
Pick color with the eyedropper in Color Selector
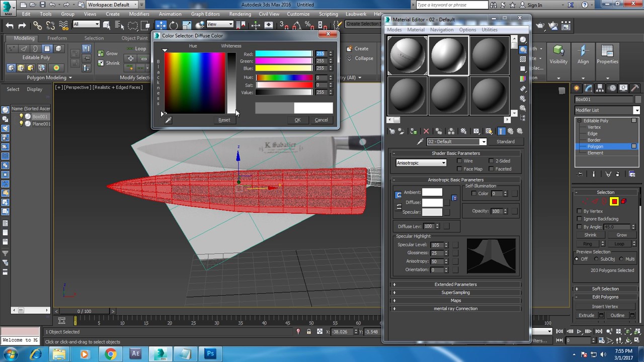168,120
